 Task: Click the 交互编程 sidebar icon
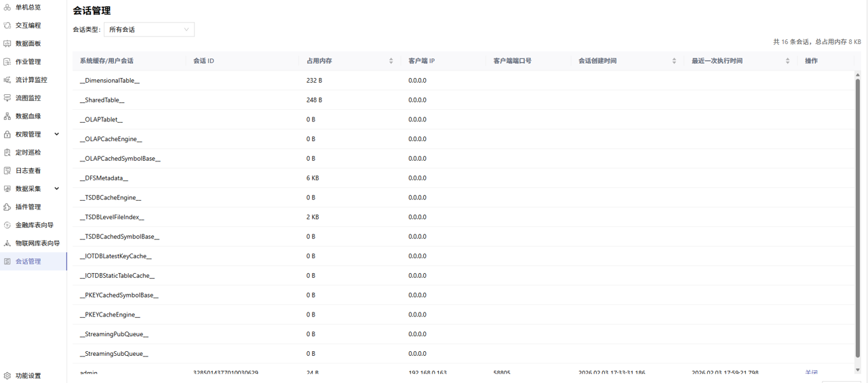(x=7, y=26)
